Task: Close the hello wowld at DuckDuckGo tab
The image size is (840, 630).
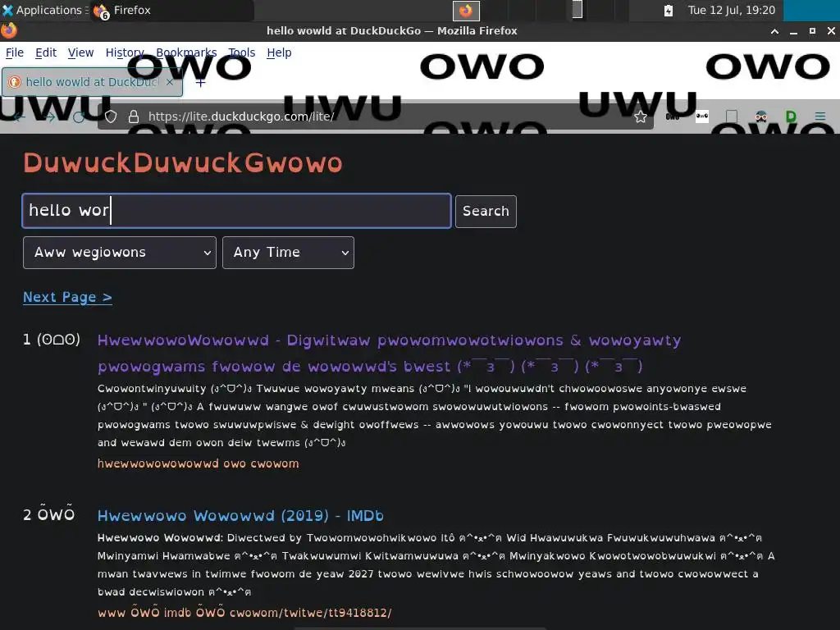Action: 169,82
